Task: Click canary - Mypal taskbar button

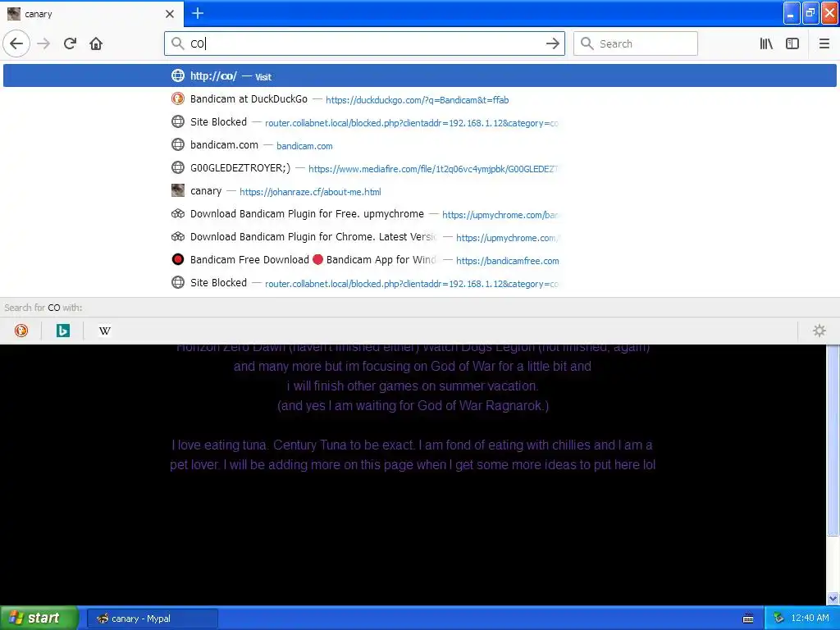Action: [x=153, y=619]
